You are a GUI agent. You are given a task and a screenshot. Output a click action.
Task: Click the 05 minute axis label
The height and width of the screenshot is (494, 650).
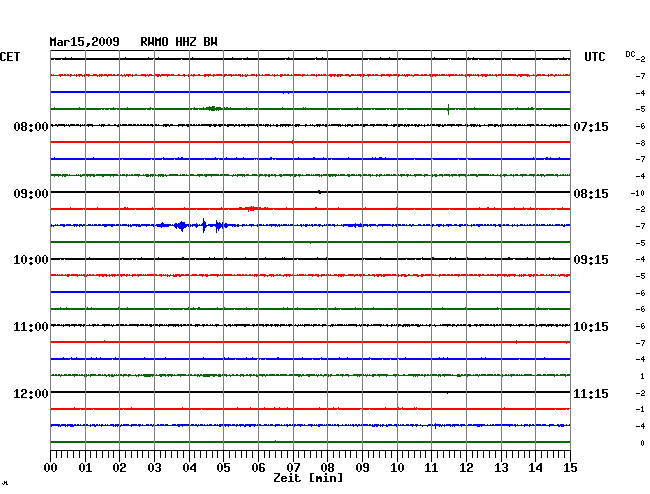pos(223,468)
